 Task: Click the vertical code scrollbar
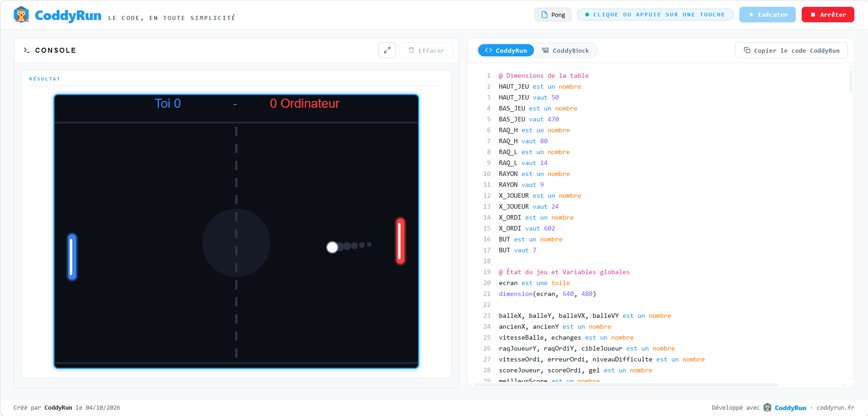(x=851, y=82)
